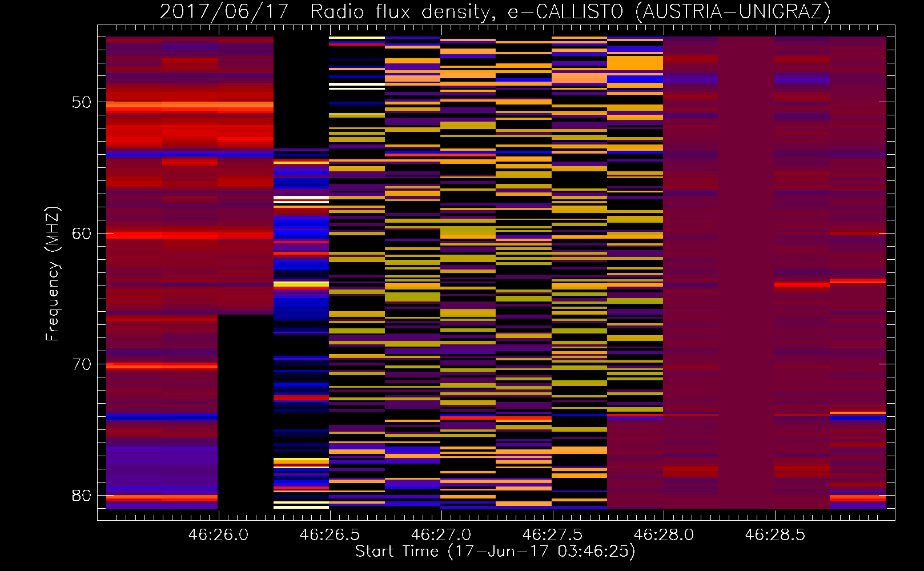Click the 'Start Time (17-Jun-17 03:46:25)' label
Screen dimensions: 924x571
[x=495, y=552]
